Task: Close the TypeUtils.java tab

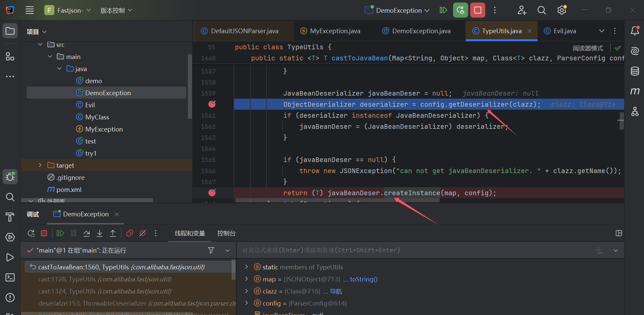Action: [x=530, y=31]
